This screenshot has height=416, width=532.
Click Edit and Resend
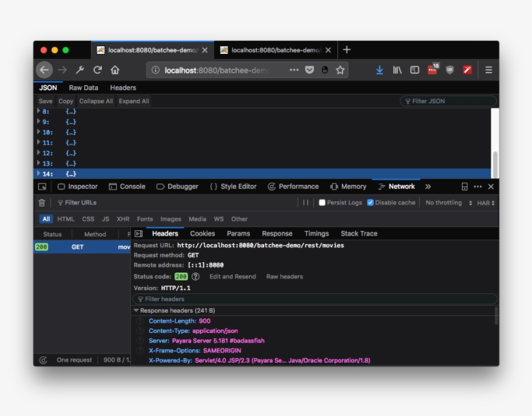tap(232, 276)
